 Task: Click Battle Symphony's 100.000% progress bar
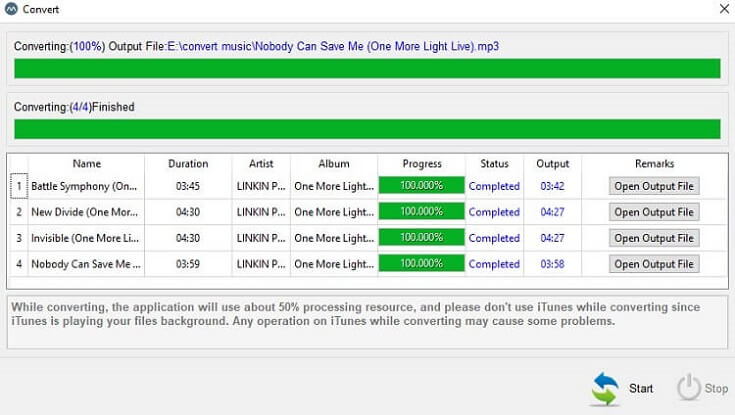[421, 185]
